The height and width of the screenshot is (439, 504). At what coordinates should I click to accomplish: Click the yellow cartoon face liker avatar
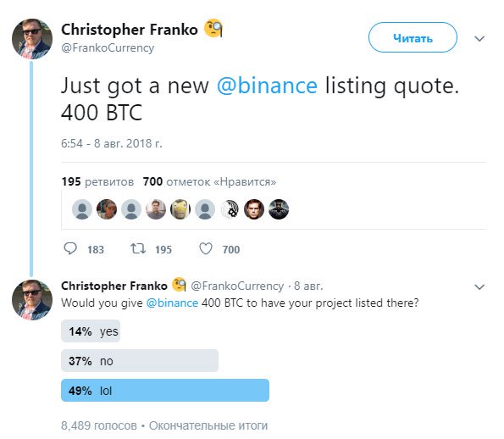coord(180,209)
